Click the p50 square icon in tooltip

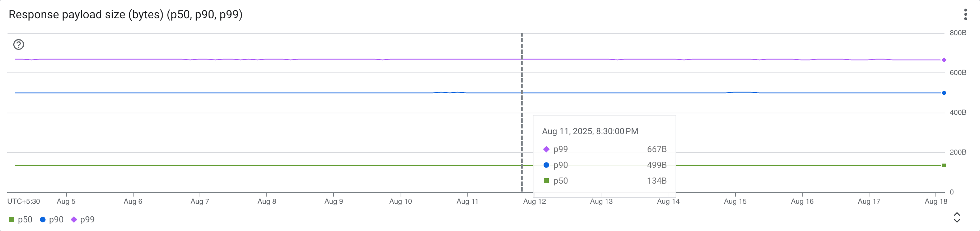click(547, 181)
